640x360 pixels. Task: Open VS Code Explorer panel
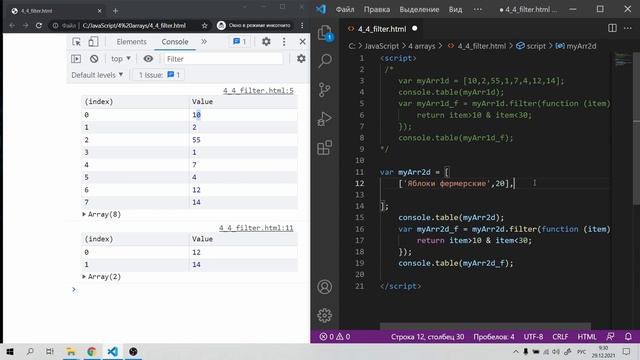pos(325,33)
